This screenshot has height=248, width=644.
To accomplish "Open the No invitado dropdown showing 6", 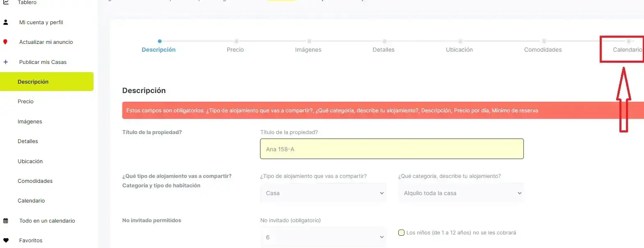I will click(x=323, y=237).
